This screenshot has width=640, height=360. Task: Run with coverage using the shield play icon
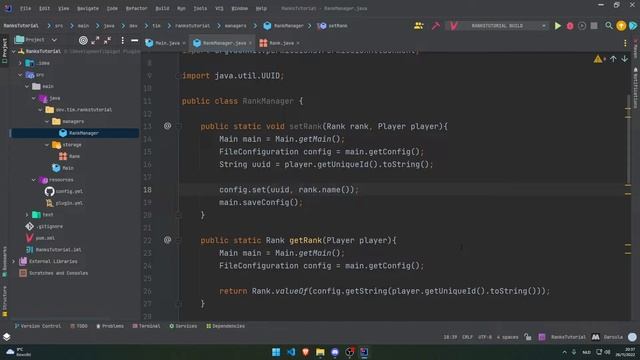pos(582,26)
